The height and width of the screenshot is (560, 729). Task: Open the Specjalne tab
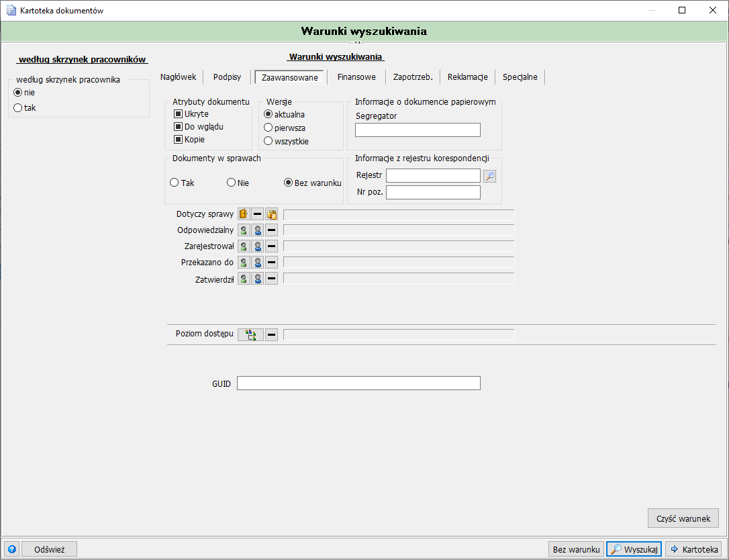[520, 77]
